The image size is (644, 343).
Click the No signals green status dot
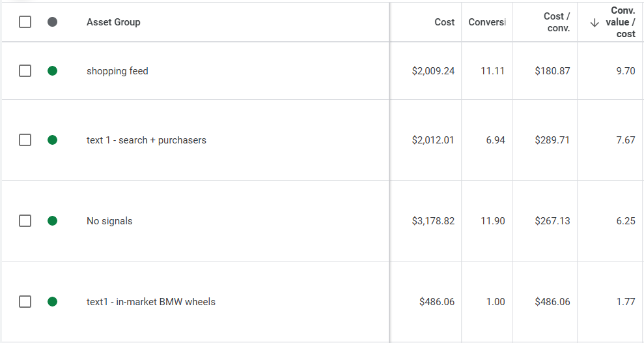(53, 221)
